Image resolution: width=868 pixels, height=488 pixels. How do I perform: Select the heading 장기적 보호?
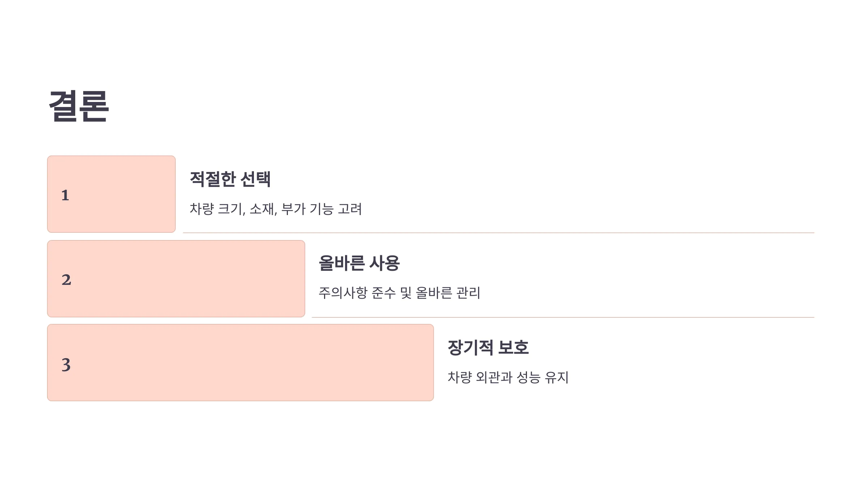(x=488, y=348)
